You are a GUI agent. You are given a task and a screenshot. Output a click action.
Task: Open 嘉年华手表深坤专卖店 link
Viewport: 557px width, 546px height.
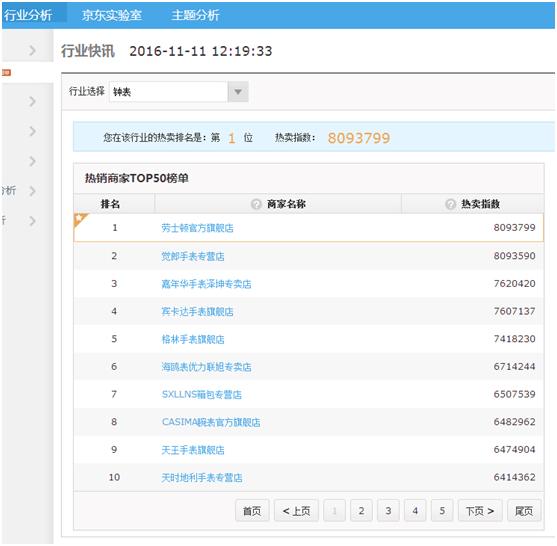[206, 284]
